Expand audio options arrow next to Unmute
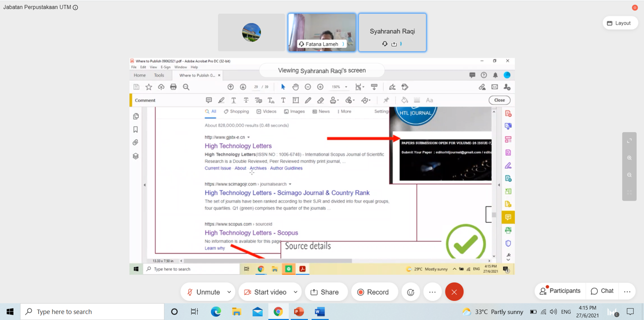Screen dimensions: 644x320 (229, 292)
